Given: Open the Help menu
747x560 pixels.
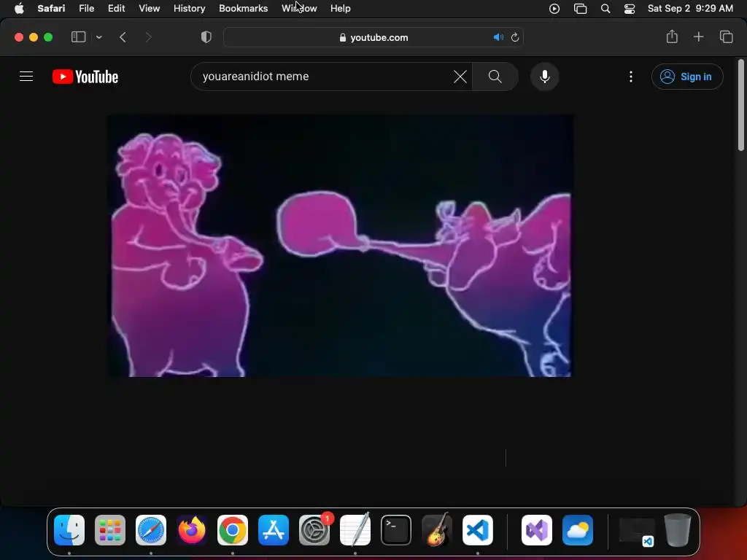Looking at the screenshot, I should tap(340, 9).
